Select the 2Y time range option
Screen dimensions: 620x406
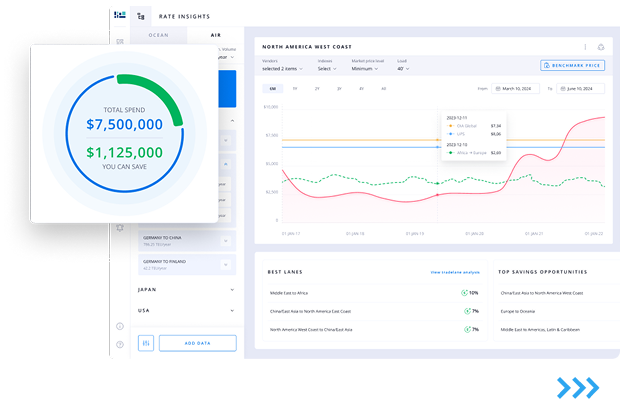pos(317,89)
